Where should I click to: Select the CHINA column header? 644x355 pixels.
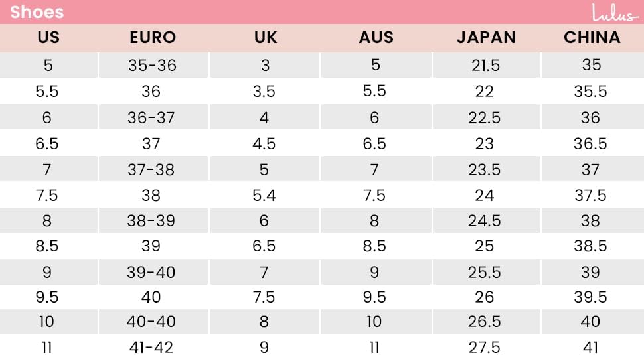[x=592, y=38]
